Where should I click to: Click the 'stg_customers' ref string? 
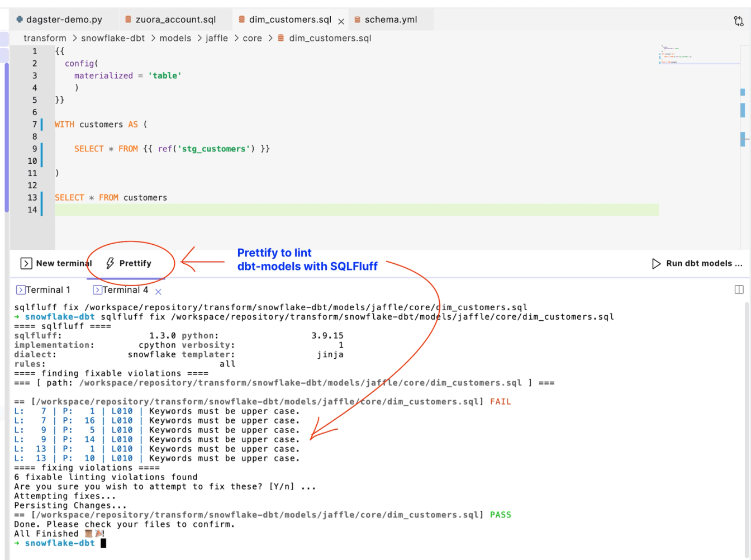[213, 149]
